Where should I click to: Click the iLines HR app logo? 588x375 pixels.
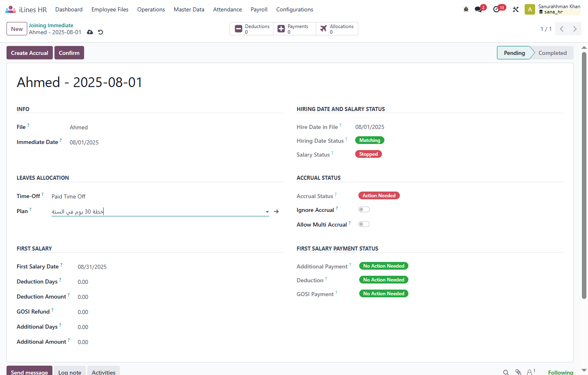(11, 9)
